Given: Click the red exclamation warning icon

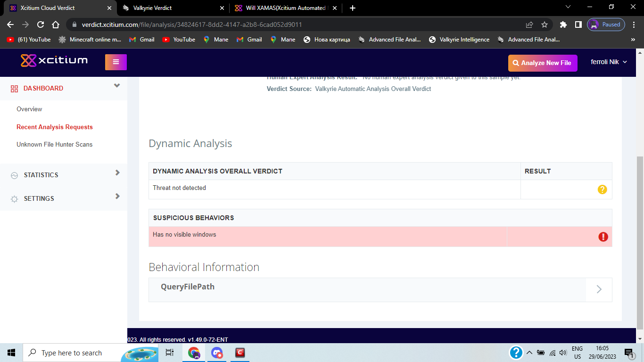Looking at the screenshot, I should tap(603, 237).
